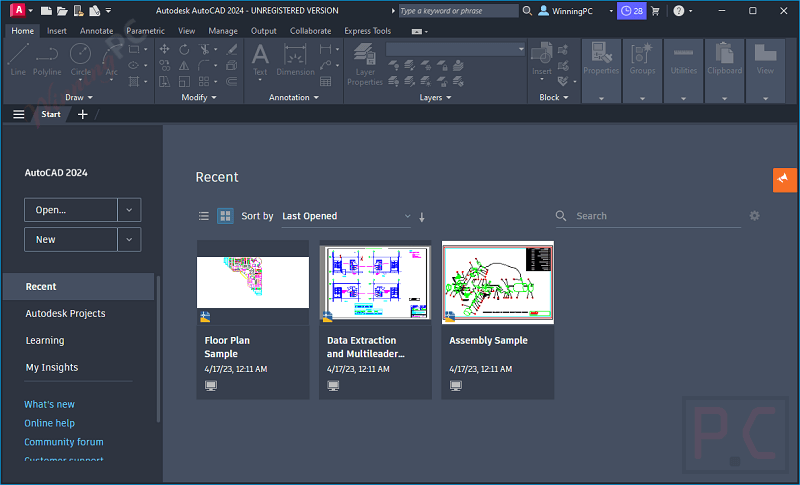Click Open from Web & Mobile icon

tap(79, 10)
